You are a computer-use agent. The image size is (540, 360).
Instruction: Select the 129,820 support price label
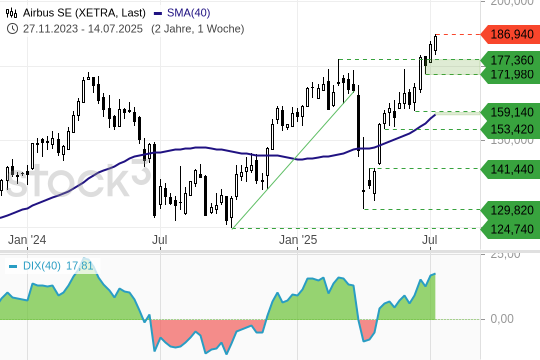click(510, 210)
